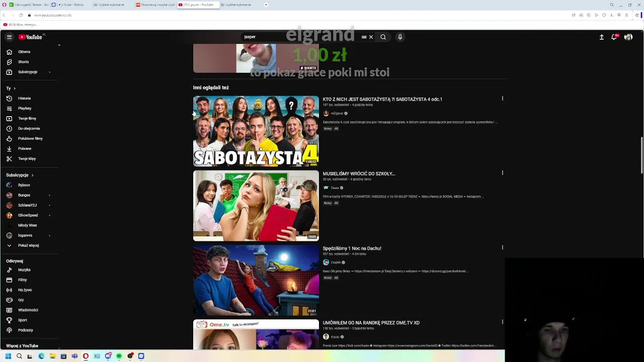The height and width of the screenshot is (362, 644).
Task: Expand Pokaż więcej subscriptions
Action: pyautogui.click(x=29, y=245)
